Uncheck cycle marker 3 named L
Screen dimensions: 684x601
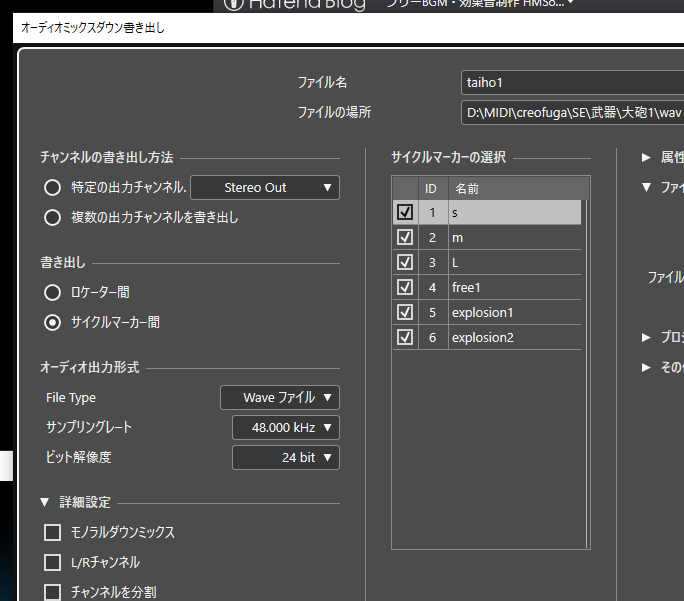pos(405,262)
